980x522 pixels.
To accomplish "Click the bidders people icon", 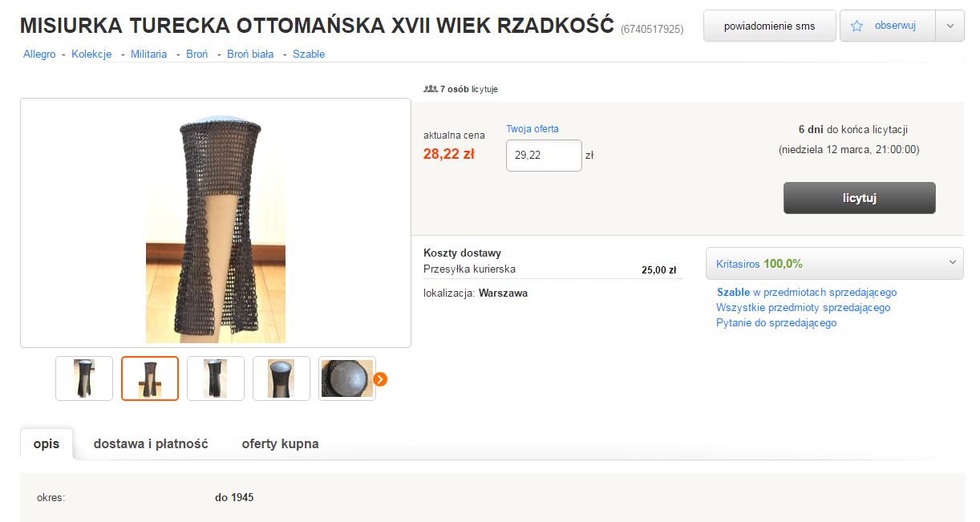I will point(430,89).
